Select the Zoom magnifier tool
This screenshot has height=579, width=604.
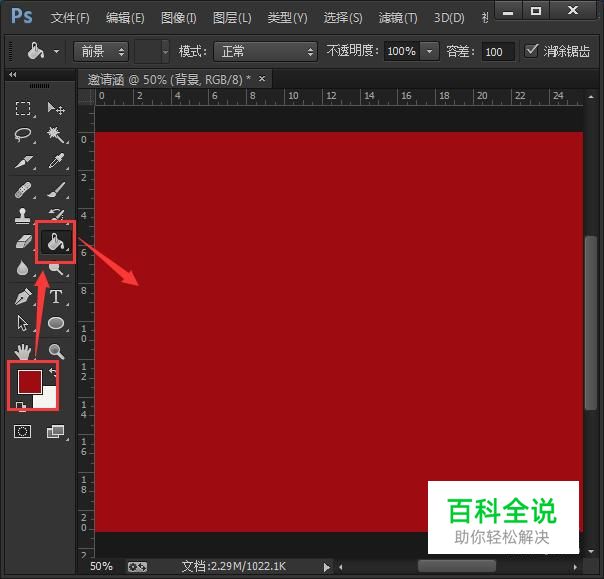tap(56, 351)
